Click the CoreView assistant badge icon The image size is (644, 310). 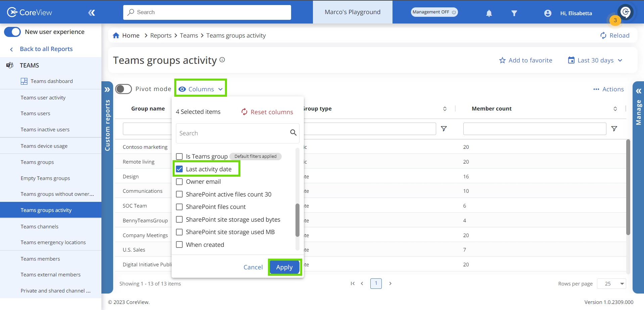pyautogui.click(x=626, y=12)
